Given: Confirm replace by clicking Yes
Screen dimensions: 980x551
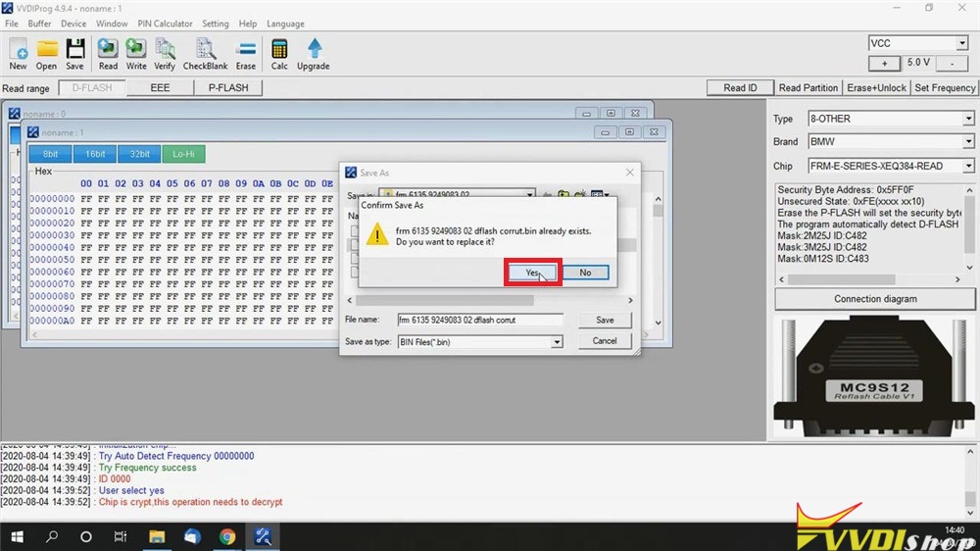Looking at the screenshot, I should tap(531, 273).
